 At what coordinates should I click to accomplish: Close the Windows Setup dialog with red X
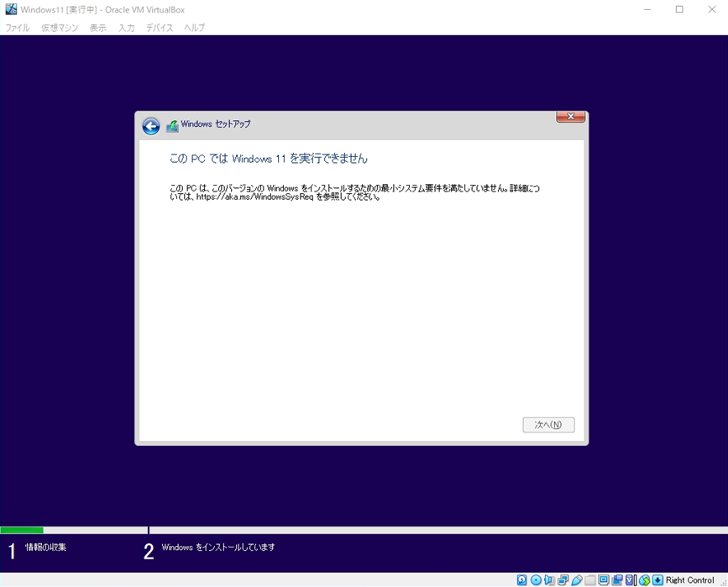571,117
